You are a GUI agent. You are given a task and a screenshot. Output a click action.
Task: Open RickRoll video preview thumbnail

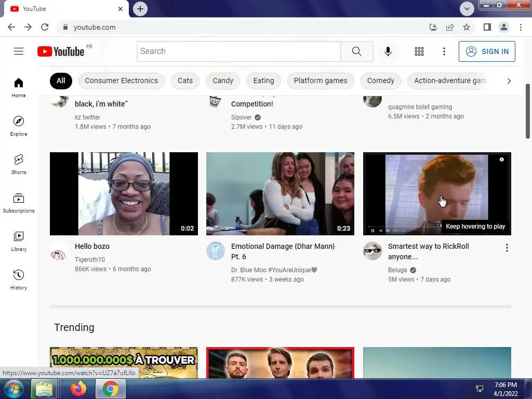pos(437,194)
